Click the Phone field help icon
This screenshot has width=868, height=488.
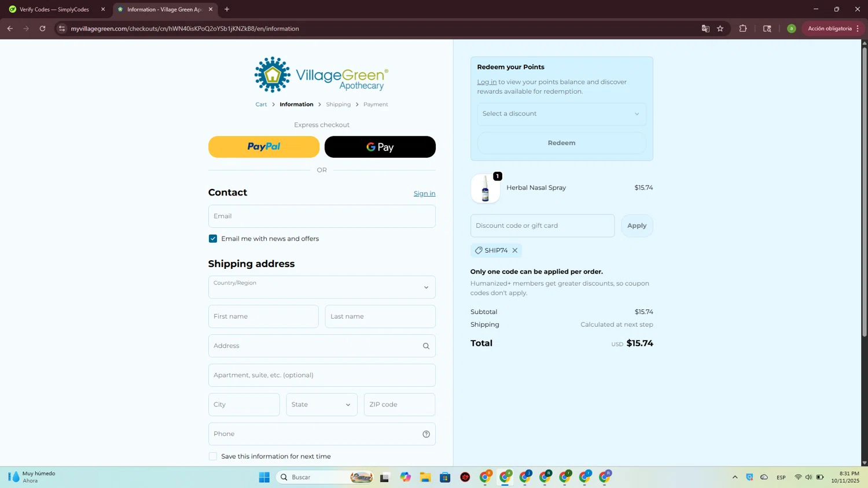[426, 434]
